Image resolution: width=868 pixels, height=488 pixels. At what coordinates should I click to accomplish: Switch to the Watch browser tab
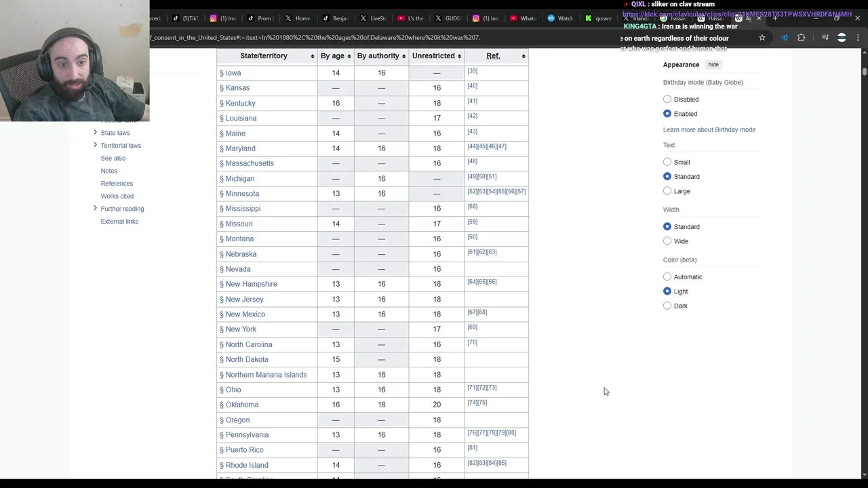(x=560, y=18)
